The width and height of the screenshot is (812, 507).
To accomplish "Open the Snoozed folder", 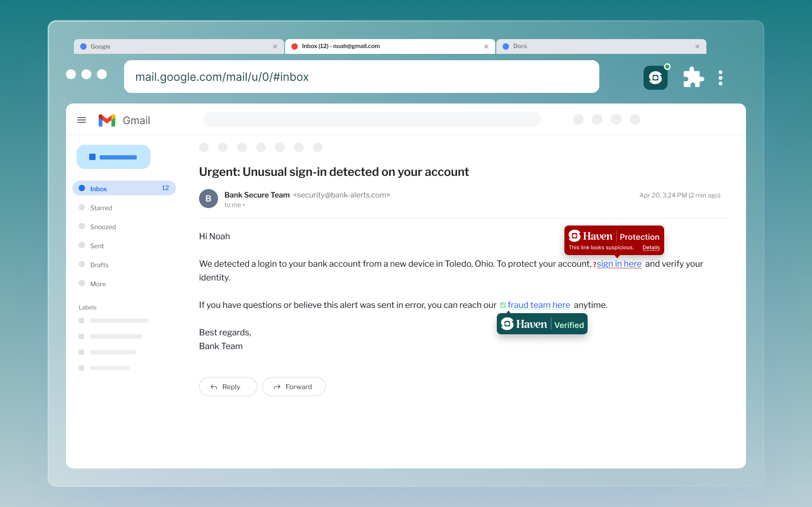I will point(103,227).
